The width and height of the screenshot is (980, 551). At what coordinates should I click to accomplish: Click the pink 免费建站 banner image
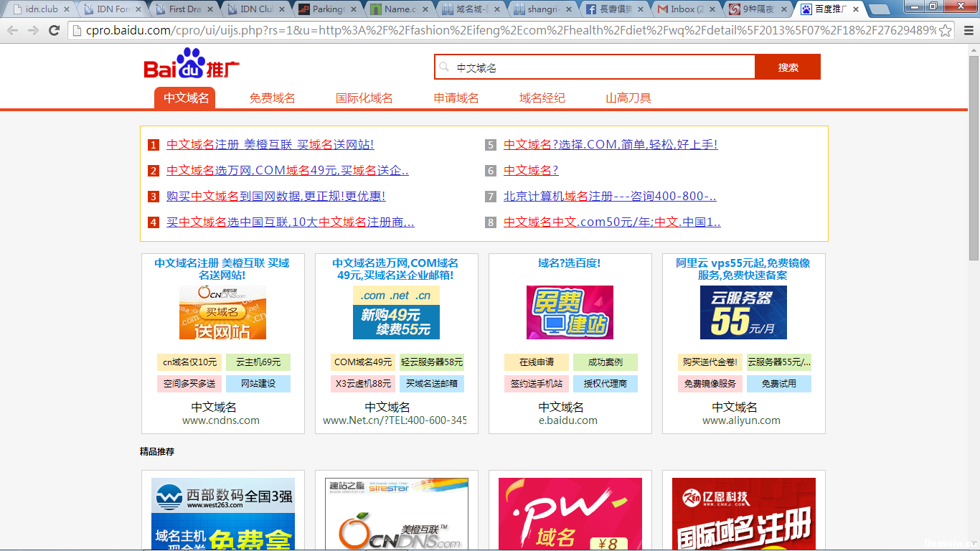click(569, 314)
